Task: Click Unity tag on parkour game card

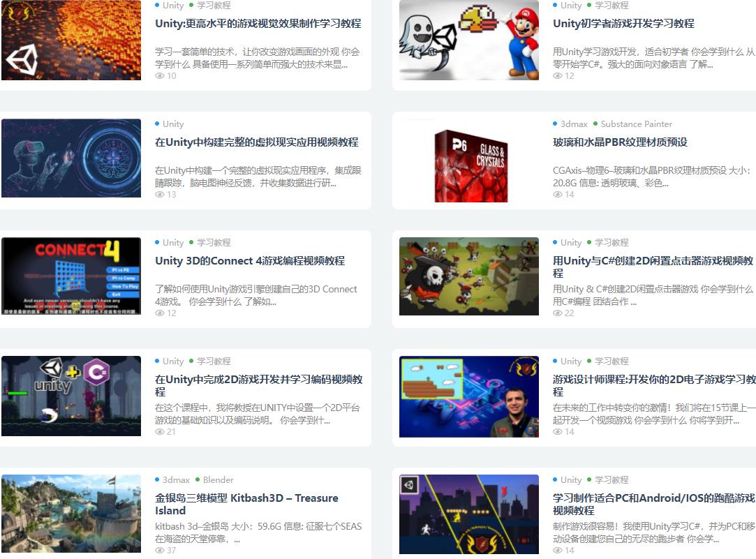Action: coord(571,479)
